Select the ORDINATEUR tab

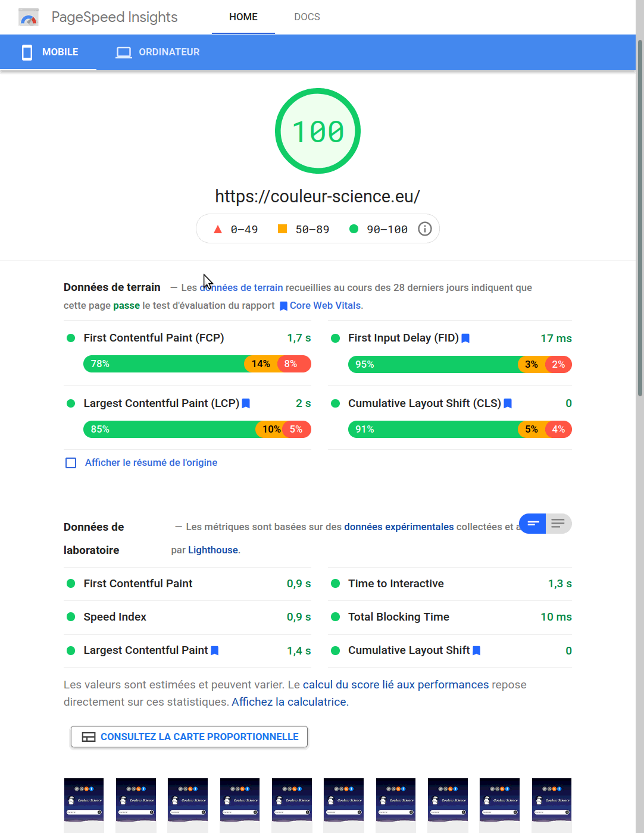pyautogui.click(x=158, y=52)
